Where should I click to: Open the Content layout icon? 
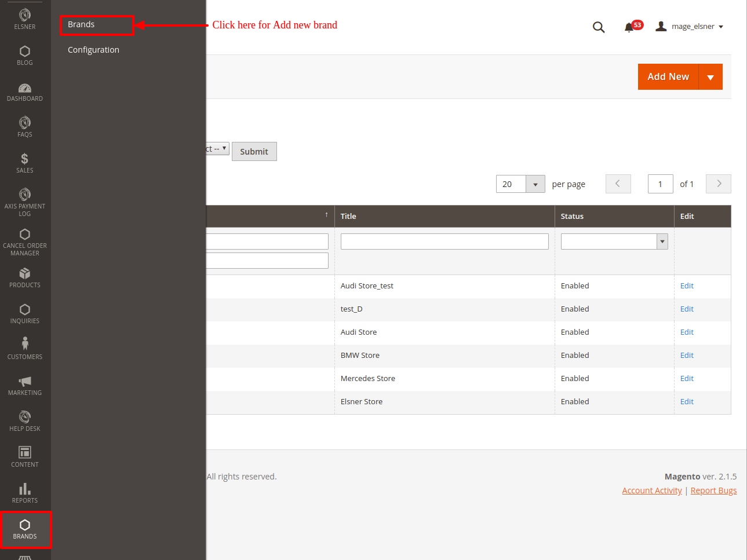(x=25, y=452)
